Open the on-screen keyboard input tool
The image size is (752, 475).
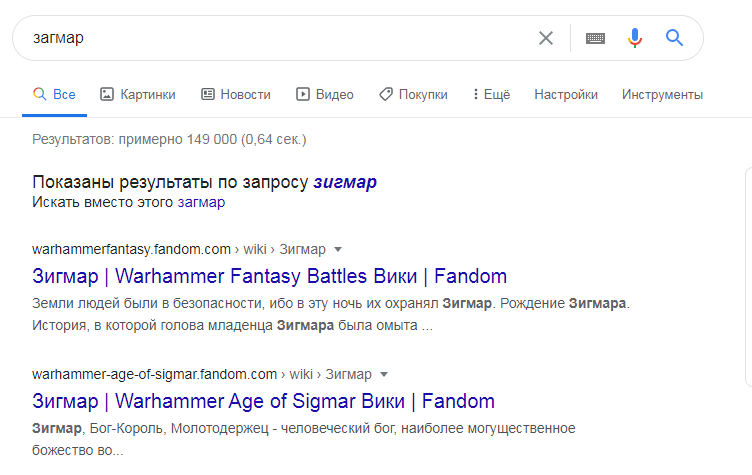click(x=596, y=38)
